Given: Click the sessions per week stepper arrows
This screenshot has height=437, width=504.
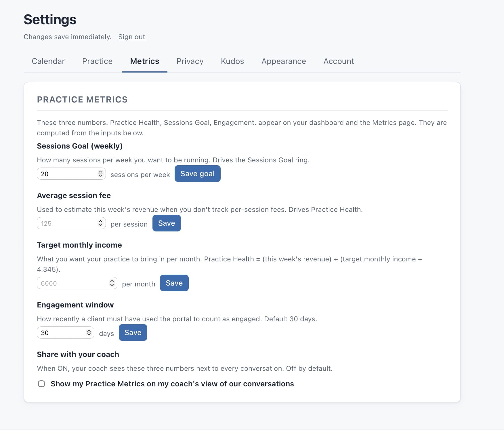Looking at the screenshot, I should coord(100,174).
